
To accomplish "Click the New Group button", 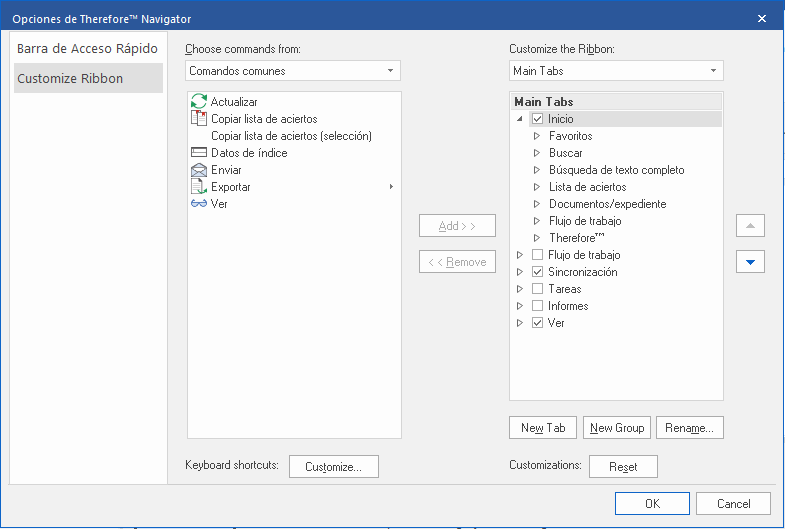I will coord(617,428).
